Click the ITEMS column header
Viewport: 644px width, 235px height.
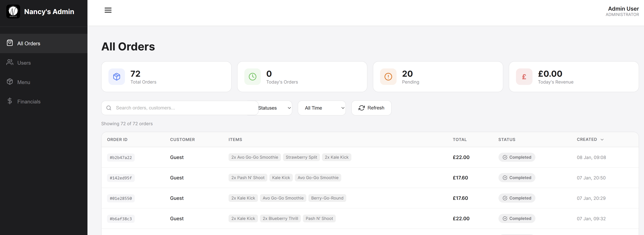235,140
